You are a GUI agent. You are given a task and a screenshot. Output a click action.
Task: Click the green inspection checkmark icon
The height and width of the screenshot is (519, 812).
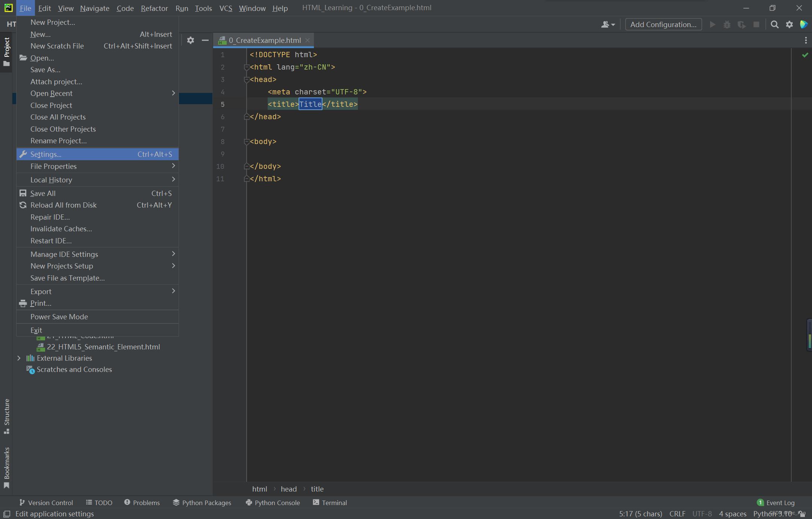805,55
